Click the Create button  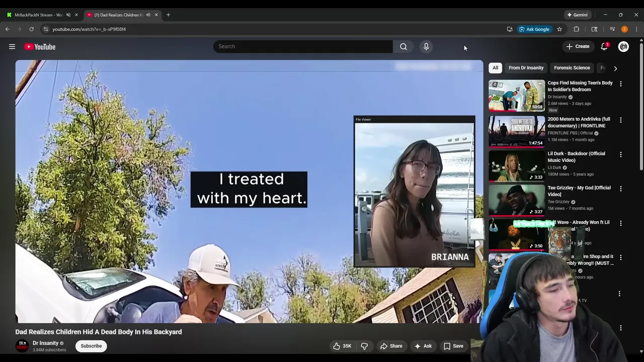coord(578,47)
